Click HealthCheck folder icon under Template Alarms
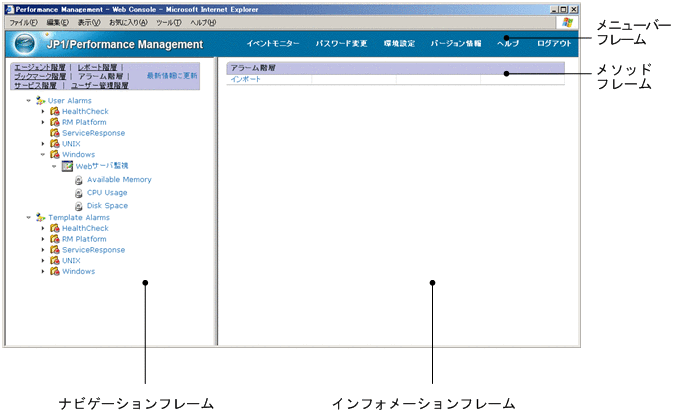 click(55, 228)
